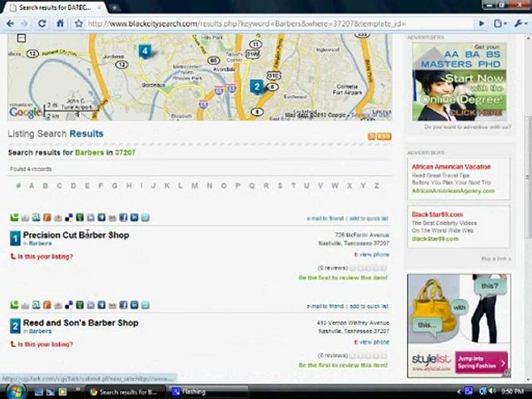Be the first to review Reed and Son's

coord(342,365)
